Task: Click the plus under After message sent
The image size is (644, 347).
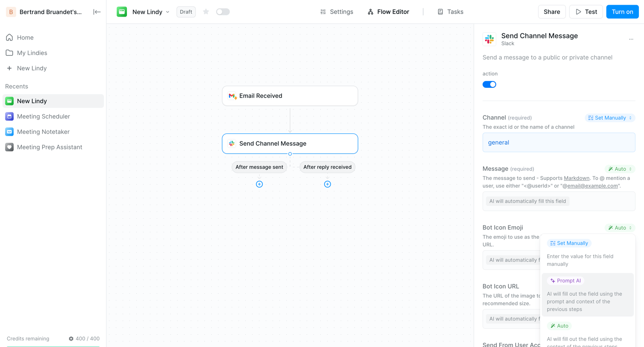Action: [259, 184]
